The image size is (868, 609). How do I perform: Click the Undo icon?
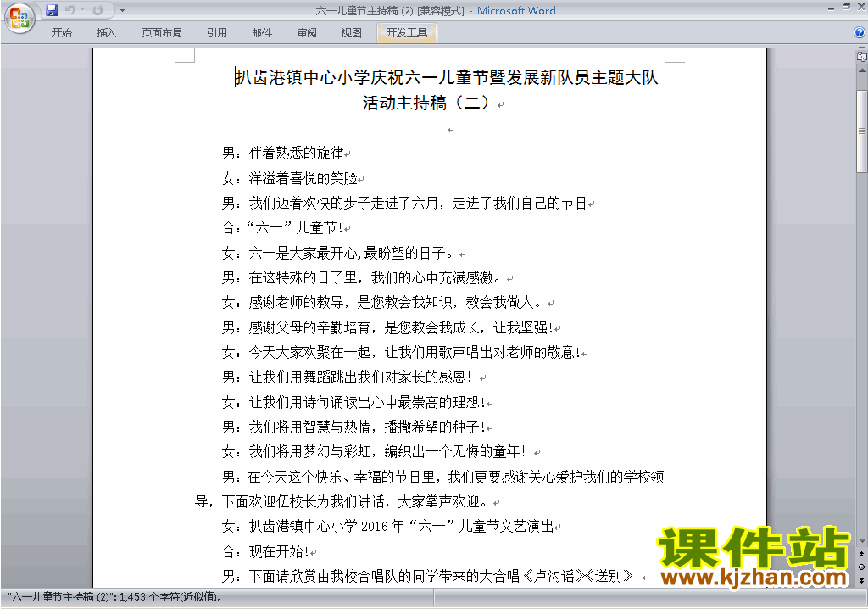70,10
